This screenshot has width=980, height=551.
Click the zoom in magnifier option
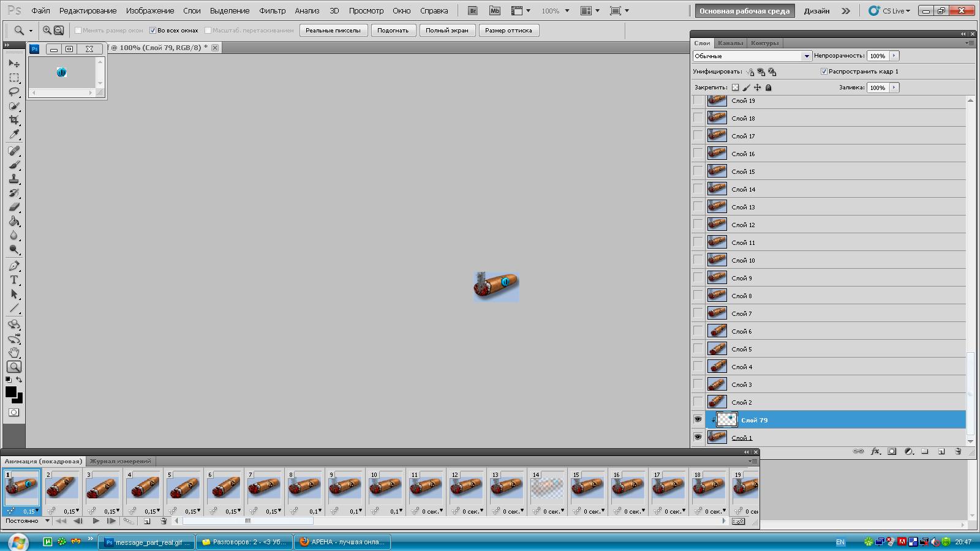pos(47,30)
